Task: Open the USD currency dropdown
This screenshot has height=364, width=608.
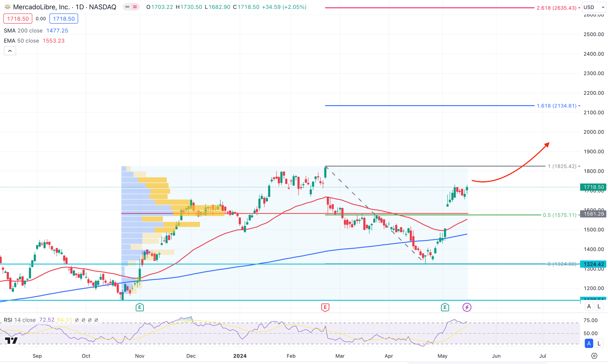Action: 594,7
